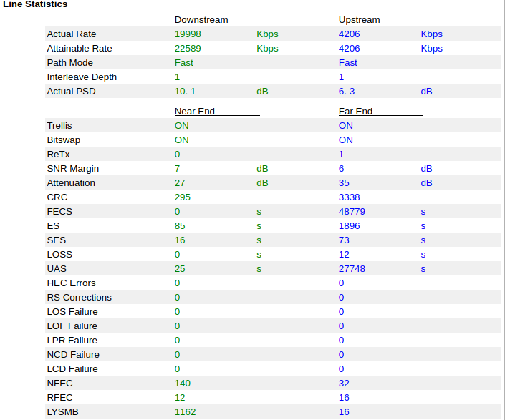
Task: Click downstream actual rate value 19998
Action: click(x=188, y=34)
